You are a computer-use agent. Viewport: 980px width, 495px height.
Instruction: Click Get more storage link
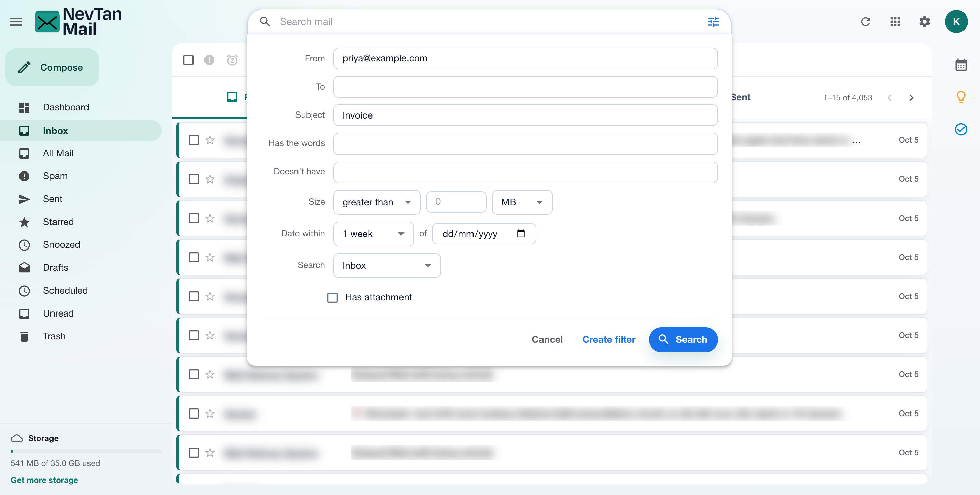(44, 480)
